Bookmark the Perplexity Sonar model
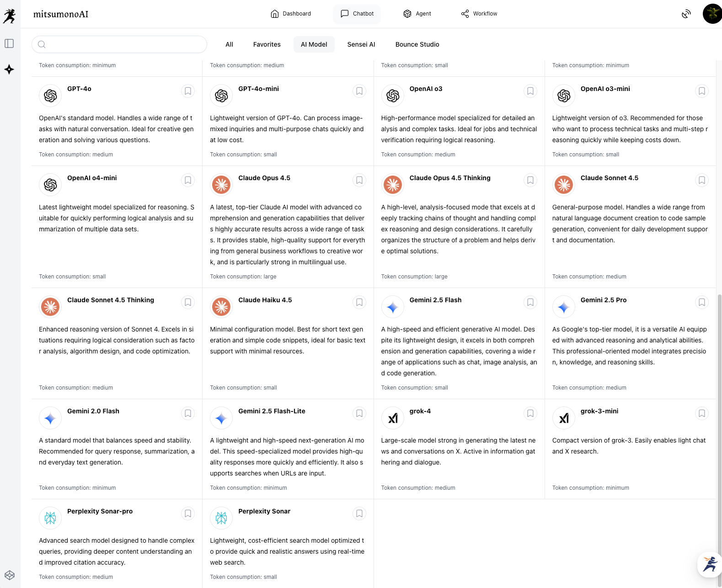The image size is (722, 588). pyautogui.click(x=359, y=513)
